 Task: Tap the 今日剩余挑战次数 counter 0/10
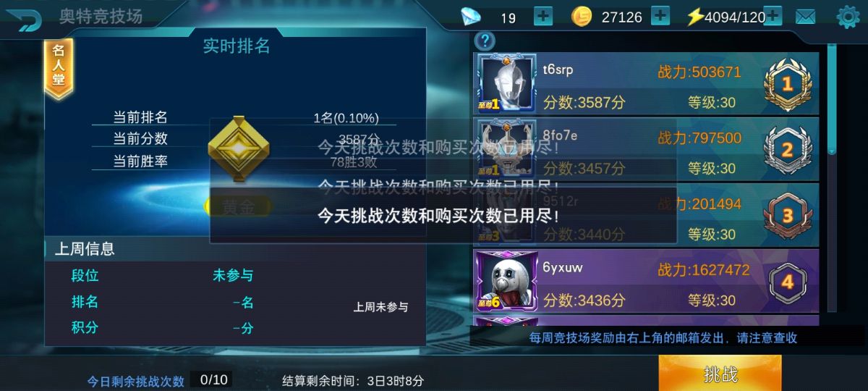coord(213,379)
